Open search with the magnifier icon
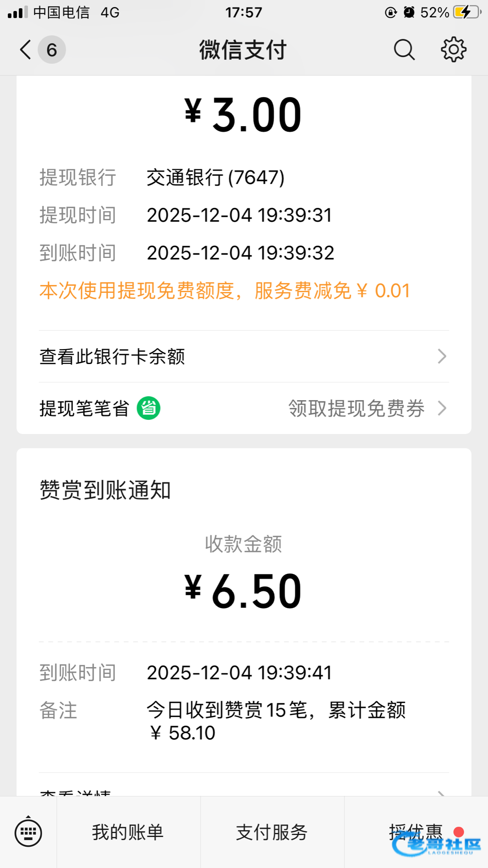The height and width of the screenshot is (868, 488). (404, 50)
